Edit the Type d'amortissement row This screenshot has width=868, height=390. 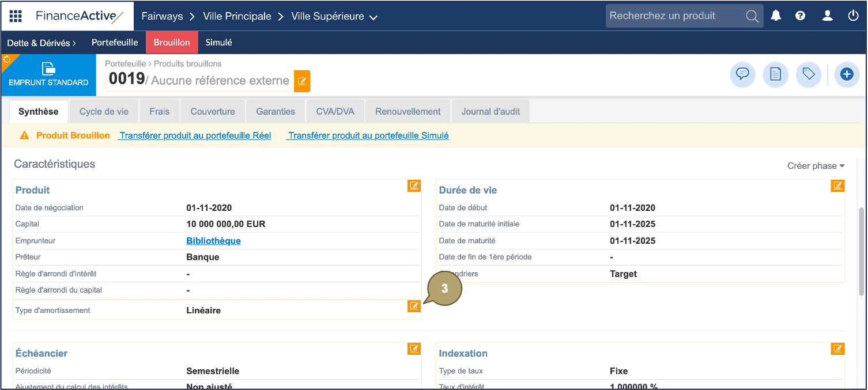click(414, 306)
